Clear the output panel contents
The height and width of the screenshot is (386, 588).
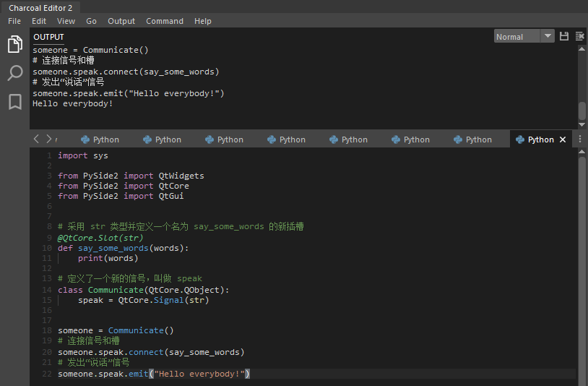pos(579,36)
